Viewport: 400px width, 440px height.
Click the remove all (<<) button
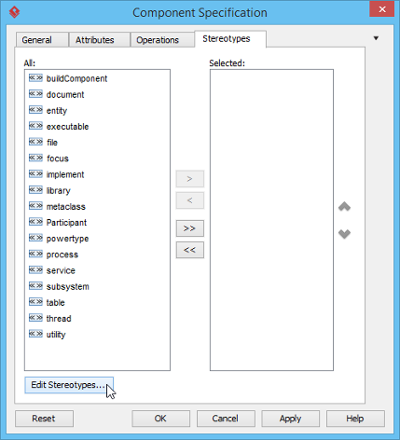coord(190,250)
